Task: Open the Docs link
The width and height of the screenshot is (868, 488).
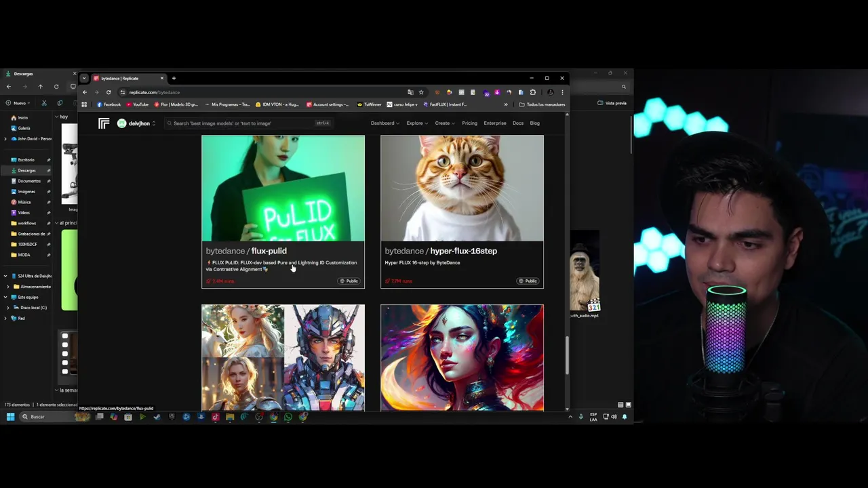Action: (518, 123)
